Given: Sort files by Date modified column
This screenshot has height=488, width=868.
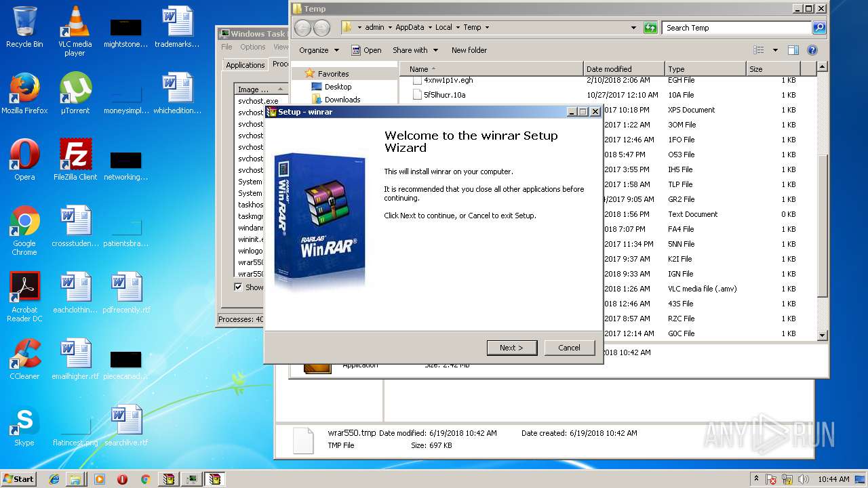Looking at the screenshot, I should (x=624, y=69).
